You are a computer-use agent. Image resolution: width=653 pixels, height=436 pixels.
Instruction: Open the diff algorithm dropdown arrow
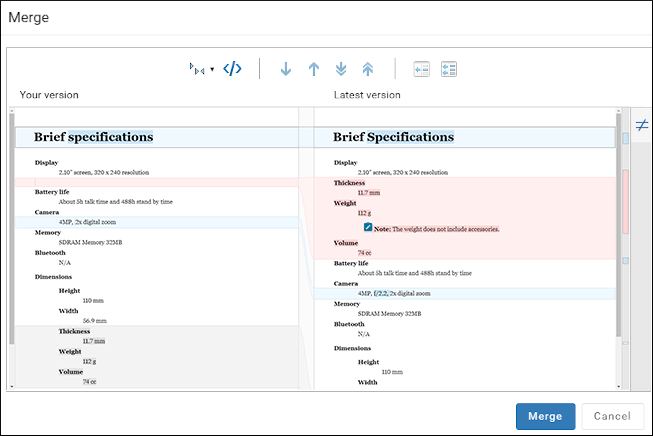click(x=212, y=70)
